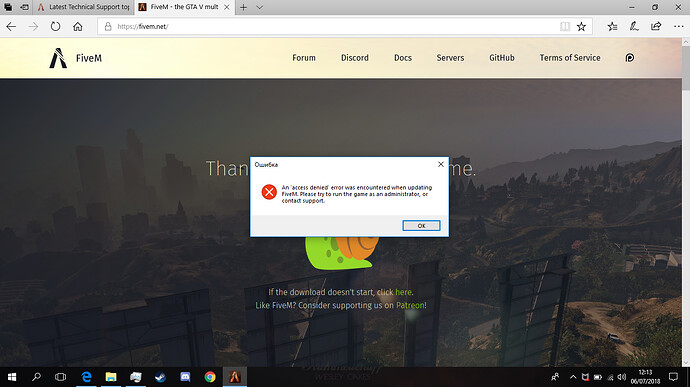Open the Servers menu item

(450, 58)
